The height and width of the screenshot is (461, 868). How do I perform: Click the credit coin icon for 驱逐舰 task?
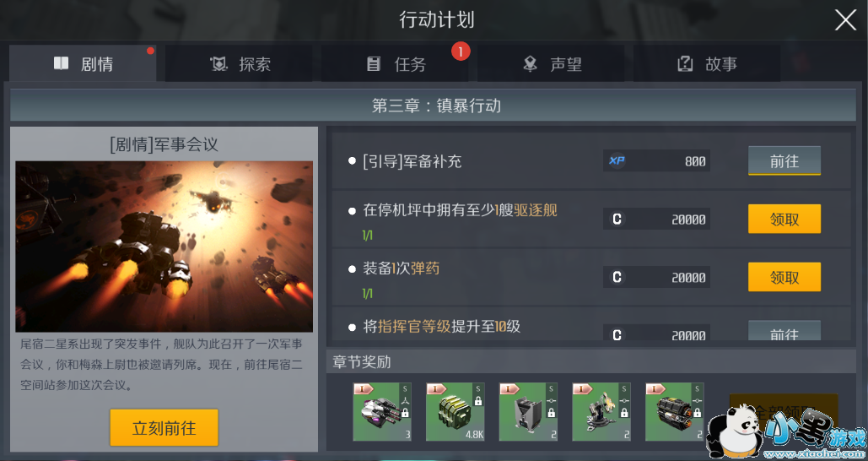click(617, 220)
